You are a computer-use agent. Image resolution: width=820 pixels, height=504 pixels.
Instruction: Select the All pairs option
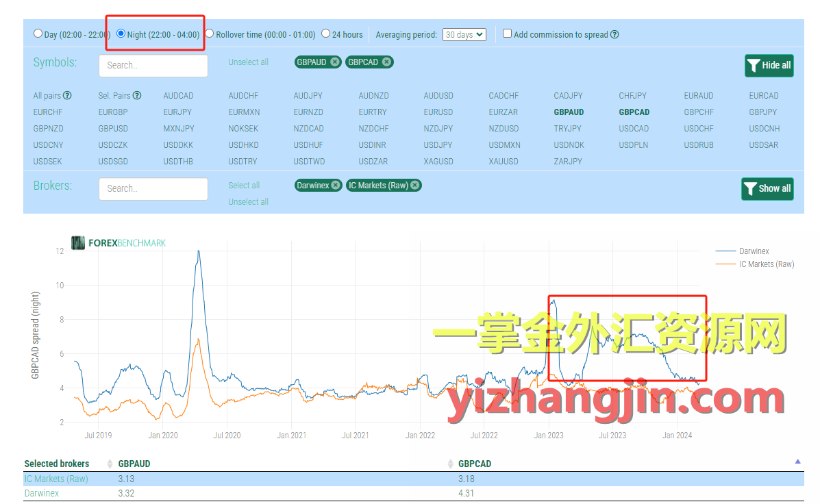[47, 96]
